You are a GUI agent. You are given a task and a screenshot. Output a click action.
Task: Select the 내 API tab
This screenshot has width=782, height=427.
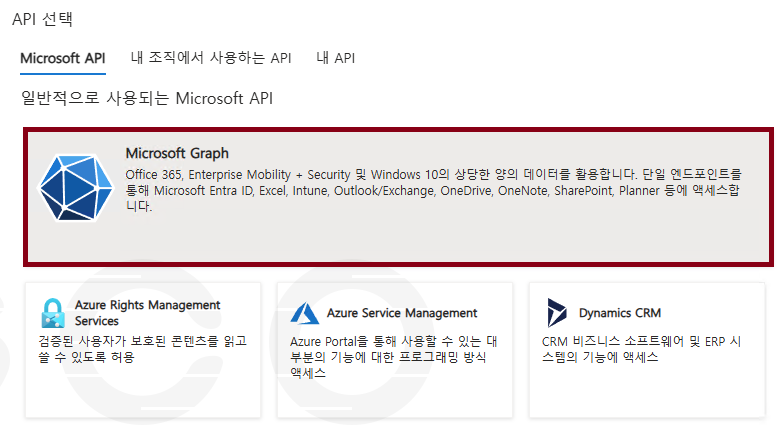[336, 58]
